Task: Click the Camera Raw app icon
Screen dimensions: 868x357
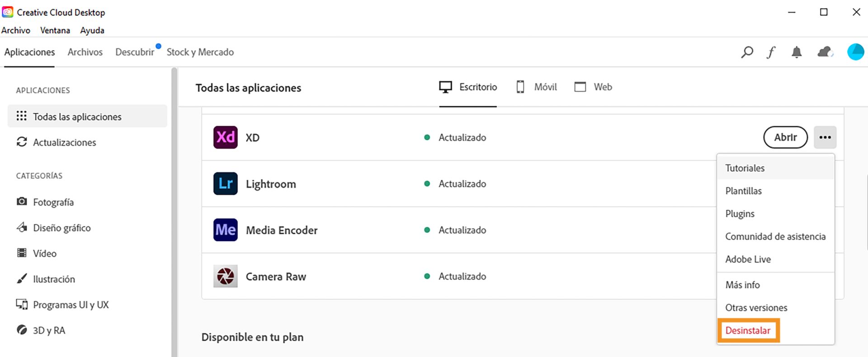Action: pos(225,276)
